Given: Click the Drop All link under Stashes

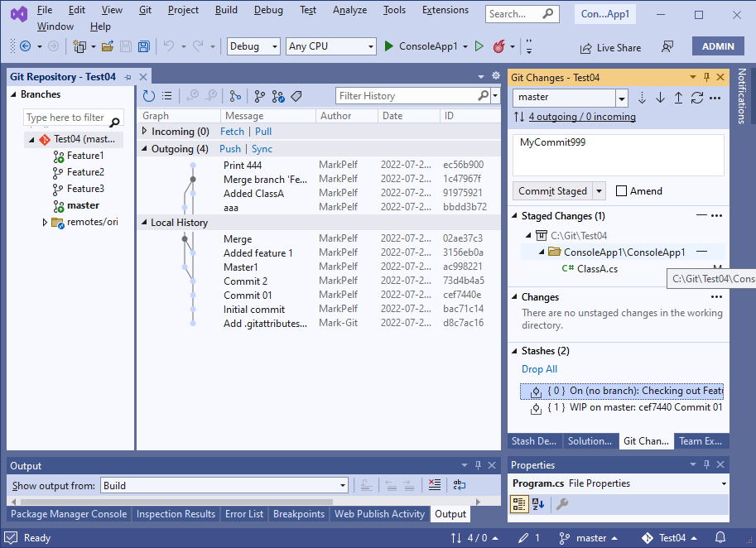Looking at the screenshot, I should click(x=539, y=368).
